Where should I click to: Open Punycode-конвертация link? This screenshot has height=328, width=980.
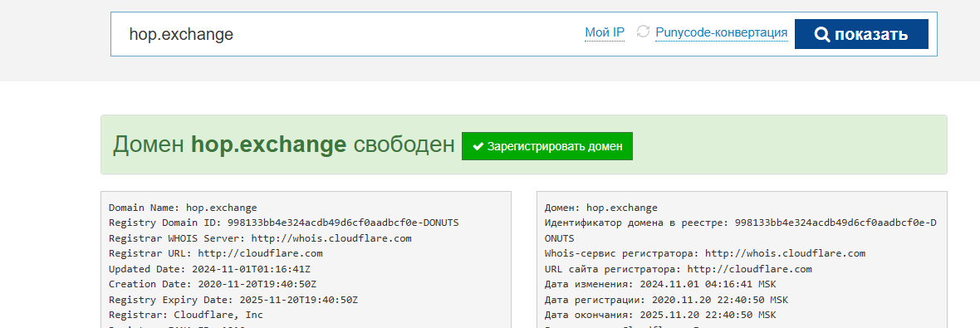click(721, 32)
